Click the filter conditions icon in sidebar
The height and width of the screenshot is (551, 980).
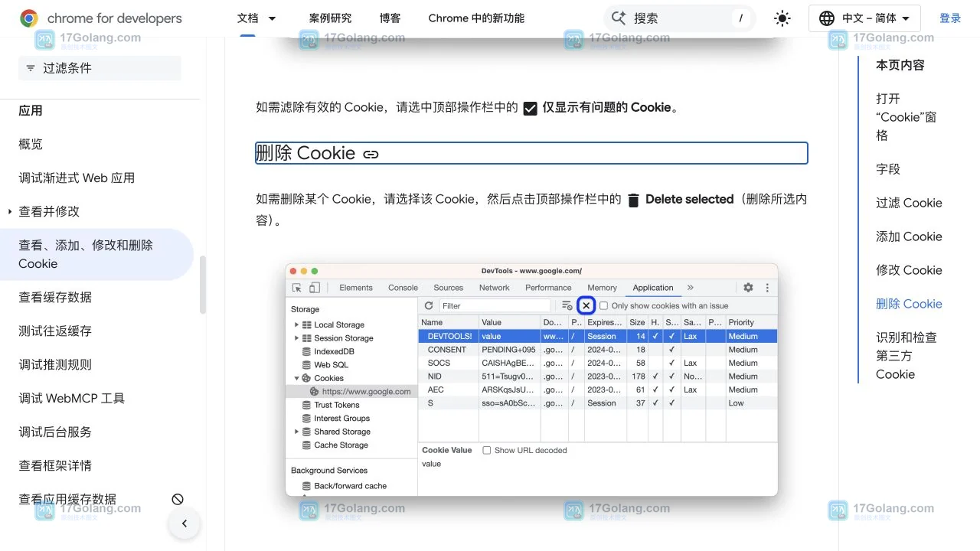[x=31, y=68]
